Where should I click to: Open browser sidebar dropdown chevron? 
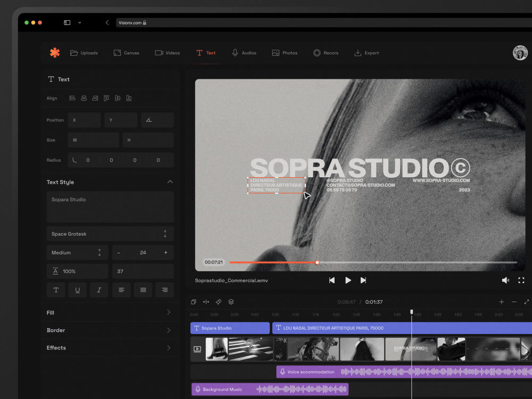point(80,23)
